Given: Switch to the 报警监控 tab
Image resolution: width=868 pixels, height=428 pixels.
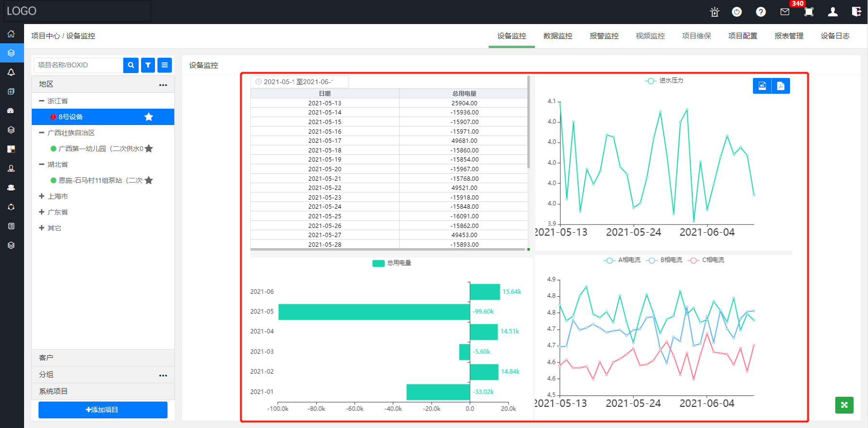Looking at the screenshot, I should [604, 36].
